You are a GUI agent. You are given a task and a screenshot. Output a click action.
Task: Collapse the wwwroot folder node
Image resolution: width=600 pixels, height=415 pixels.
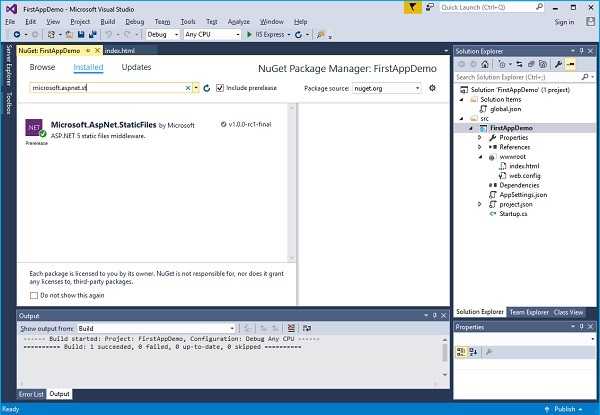(x=480, y=156)
